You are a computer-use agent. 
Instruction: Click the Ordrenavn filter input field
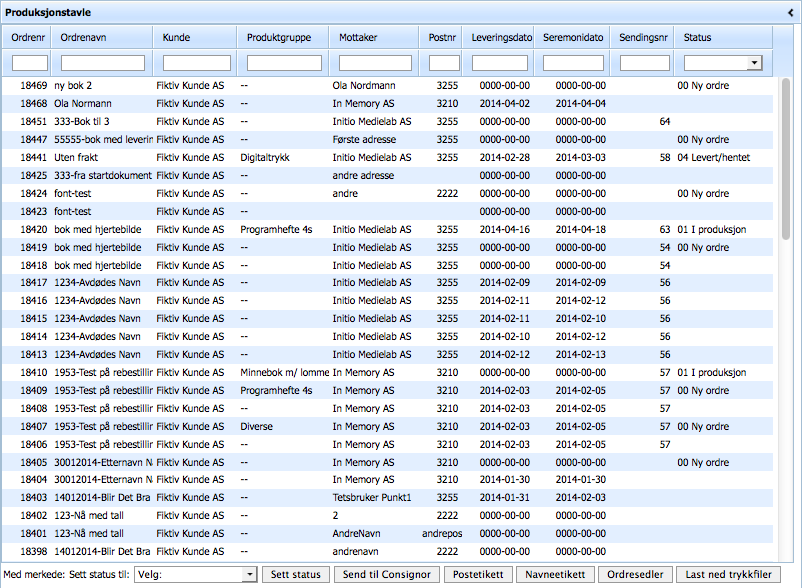click(102, 63)
